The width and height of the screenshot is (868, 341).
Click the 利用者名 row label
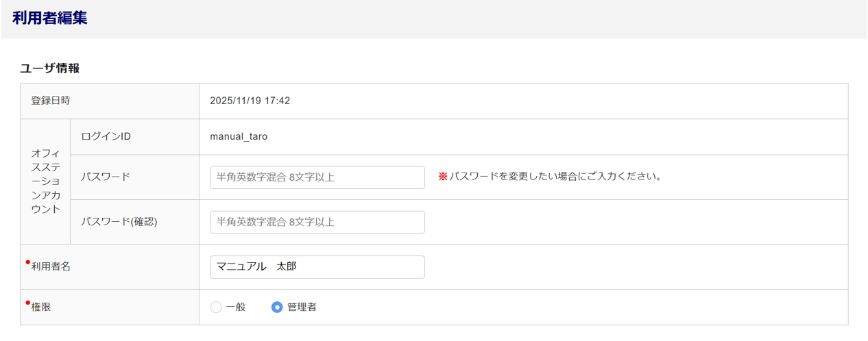[51, 267]
